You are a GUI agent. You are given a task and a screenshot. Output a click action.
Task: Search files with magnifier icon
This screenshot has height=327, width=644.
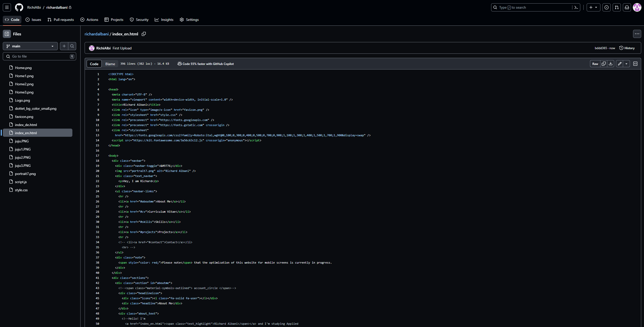click(72, 46)
